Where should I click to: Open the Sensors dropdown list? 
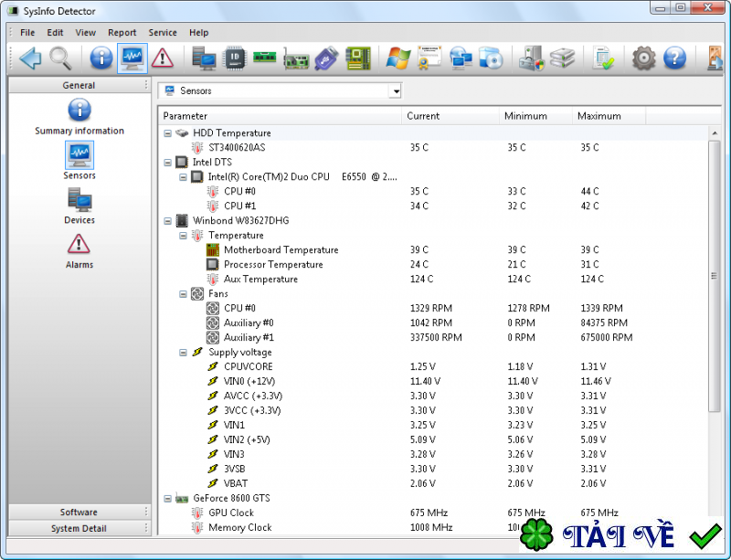pyautogui.click(x=395, y=91)
